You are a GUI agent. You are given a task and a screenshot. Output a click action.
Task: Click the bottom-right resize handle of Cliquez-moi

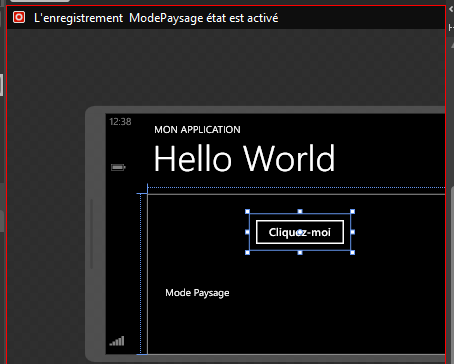pos(353,253)
